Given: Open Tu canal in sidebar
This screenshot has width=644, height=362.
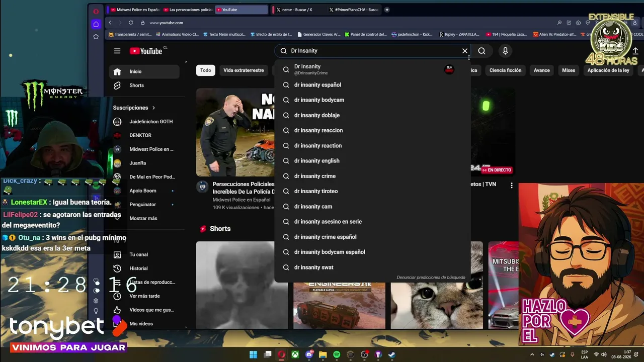Looking at the screenshot, I should click(x=144, y=254).
